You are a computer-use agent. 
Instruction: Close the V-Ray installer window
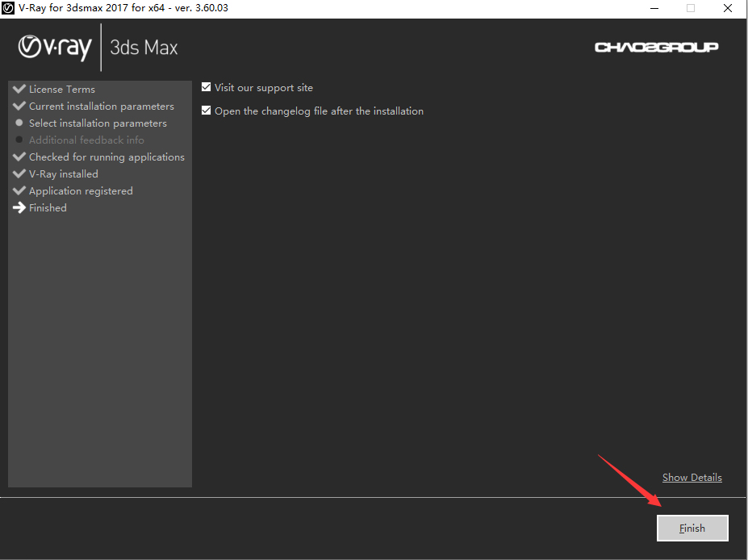click(728, 8)
